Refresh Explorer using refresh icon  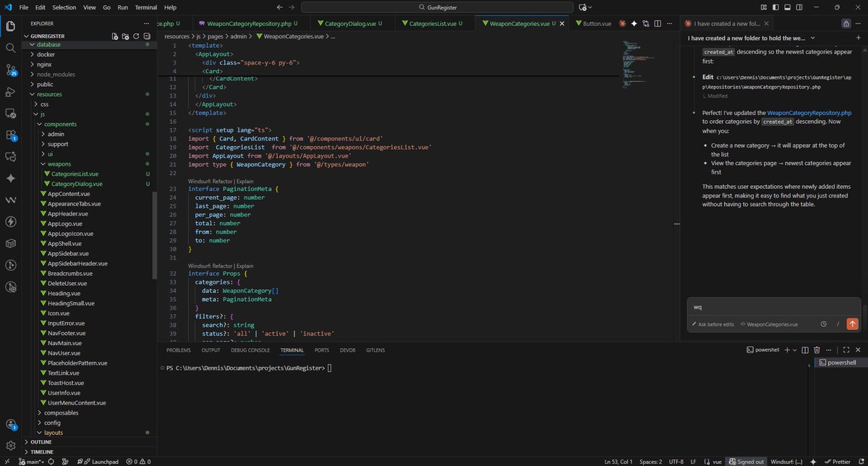135,35
